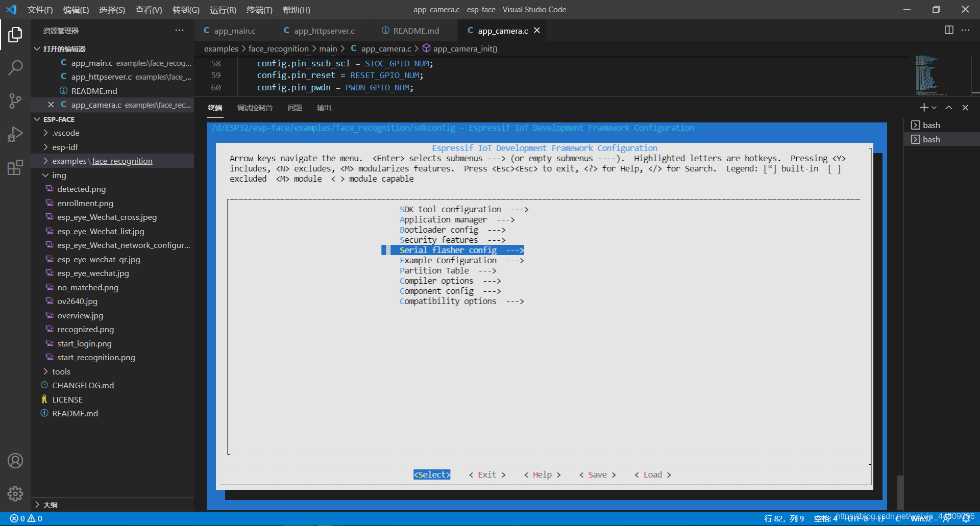Maximize the panel with the up chevron
Screen dimensions: 980x526
click(949, 108)
